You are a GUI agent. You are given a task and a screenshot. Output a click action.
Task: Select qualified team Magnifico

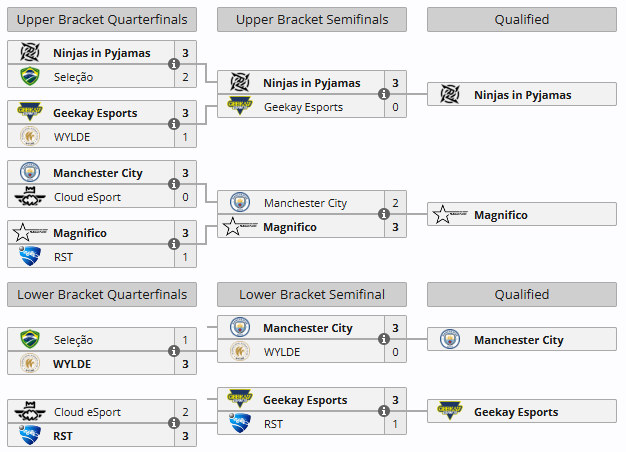pos(522,215)
